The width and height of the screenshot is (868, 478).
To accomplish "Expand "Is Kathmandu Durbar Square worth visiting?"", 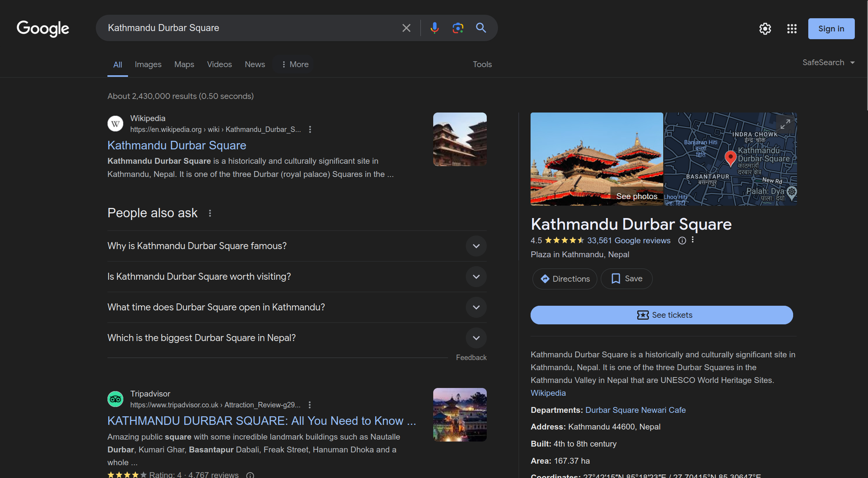I will coord(297,277).
